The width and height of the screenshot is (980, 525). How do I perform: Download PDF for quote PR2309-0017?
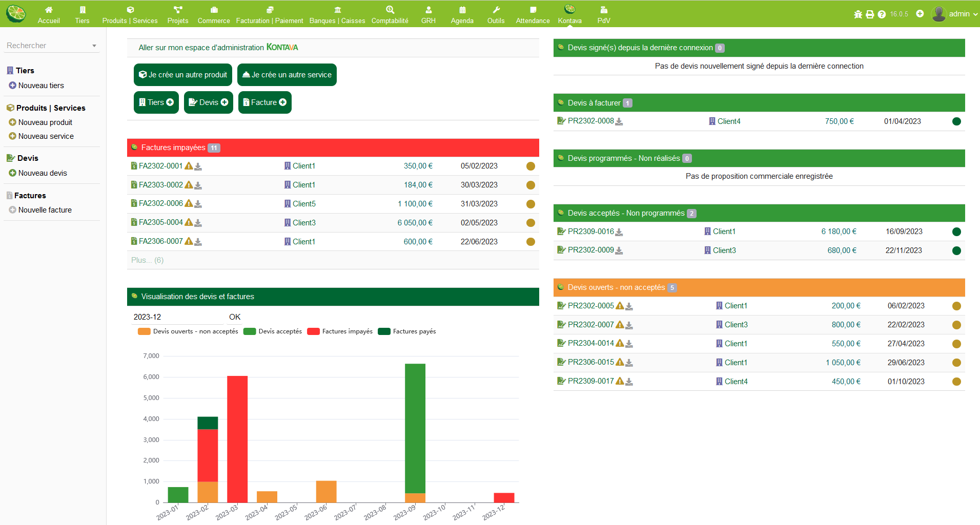pyautogui.click(x=629, y=382)
